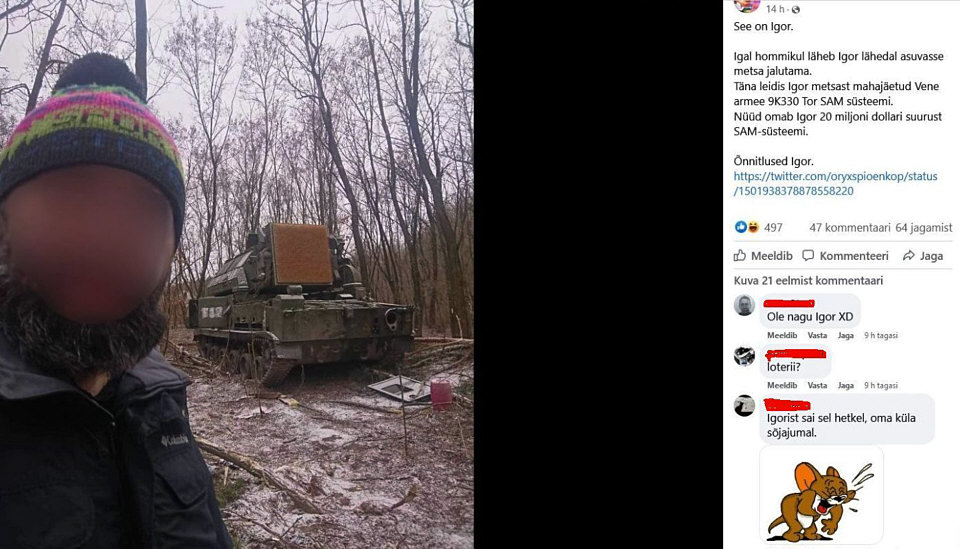Show the '47 kommentaari' comments list
The width and height of the screenshot is (960, 549).
tap(850, 228)
